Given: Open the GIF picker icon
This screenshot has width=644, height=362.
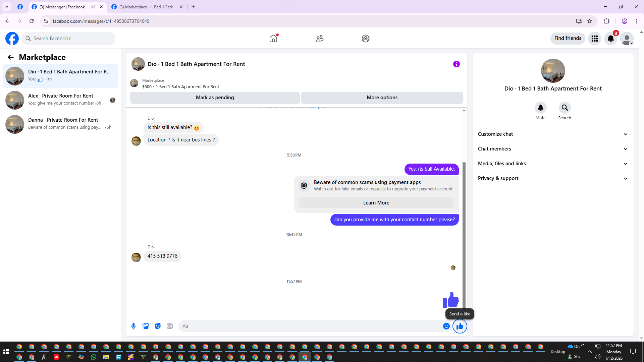Looking at the screenshot, I should click(x=170, y=326).
